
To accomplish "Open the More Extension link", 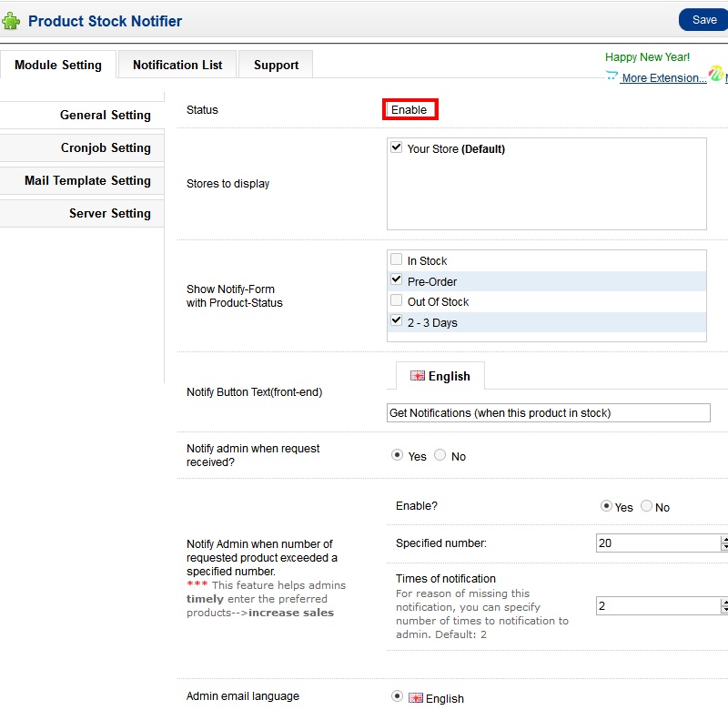I will pyautogui.click(x=663, y=78).
